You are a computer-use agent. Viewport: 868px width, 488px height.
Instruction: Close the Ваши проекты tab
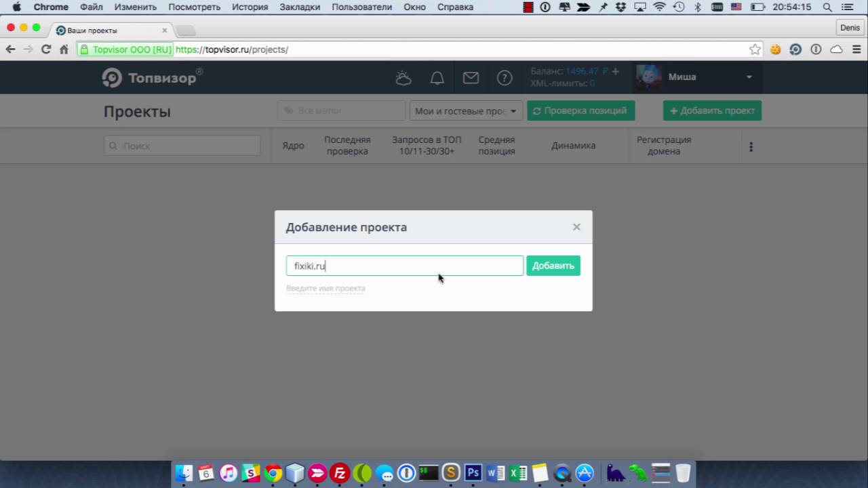(164, 30)
